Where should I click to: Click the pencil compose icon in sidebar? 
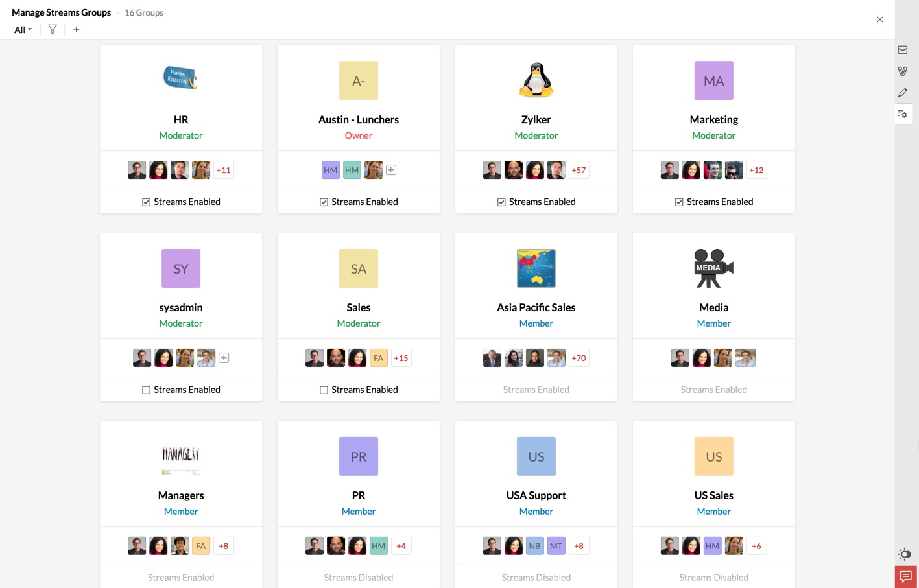tap(903, 93)
